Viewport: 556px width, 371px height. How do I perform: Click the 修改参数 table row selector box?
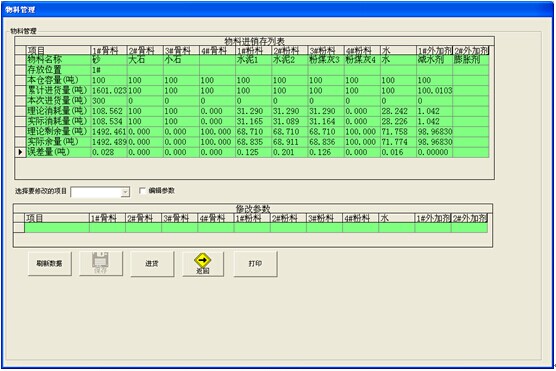(x=19, y=228)
